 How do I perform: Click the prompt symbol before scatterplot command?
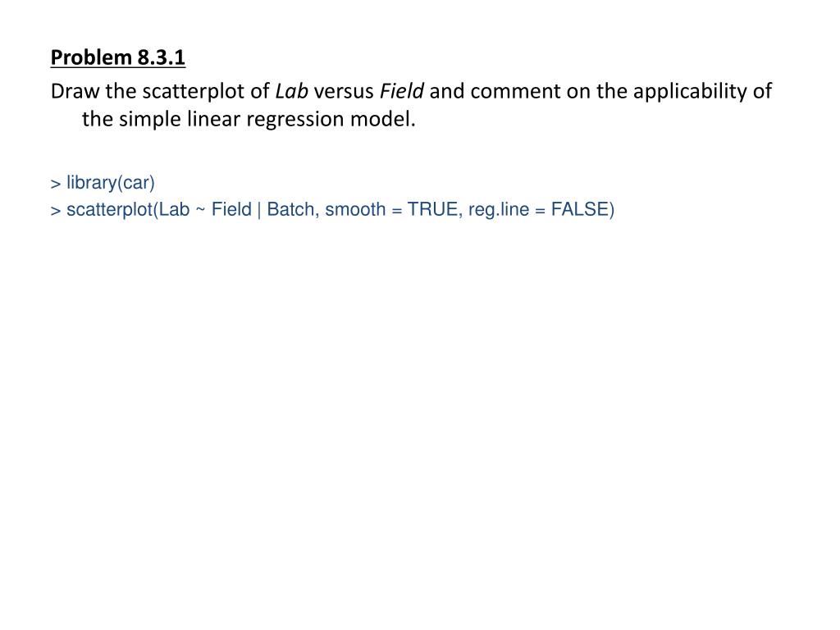(56, 211)
